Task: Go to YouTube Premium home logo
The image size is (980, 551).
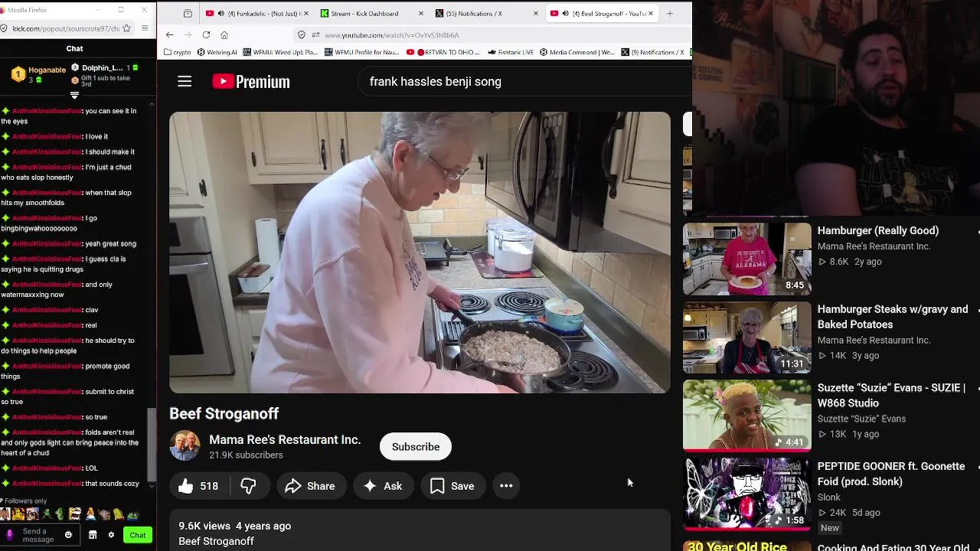Action: [x=251, y=82]
